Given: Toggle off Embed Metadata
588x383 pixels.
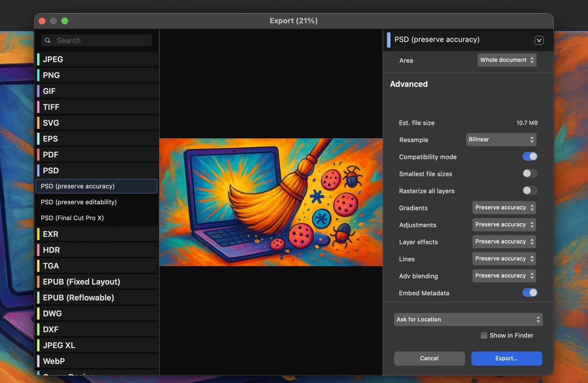Looking at the screenshot, I should click(x=530, y=293).
